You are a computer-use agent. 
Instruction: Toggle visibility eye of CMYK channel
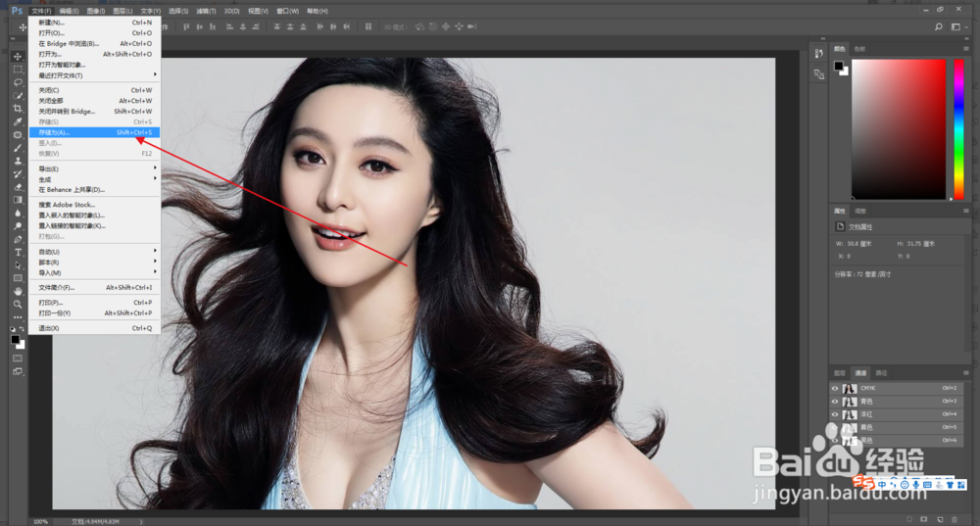tap(835, 388)
